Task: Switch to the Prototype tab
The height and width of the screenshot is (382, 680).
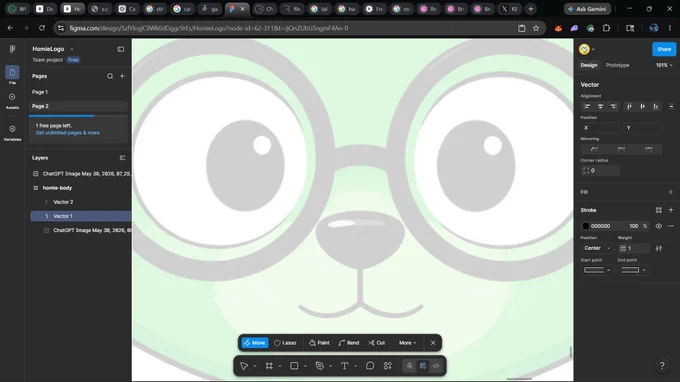Action: tap(617, 65)
